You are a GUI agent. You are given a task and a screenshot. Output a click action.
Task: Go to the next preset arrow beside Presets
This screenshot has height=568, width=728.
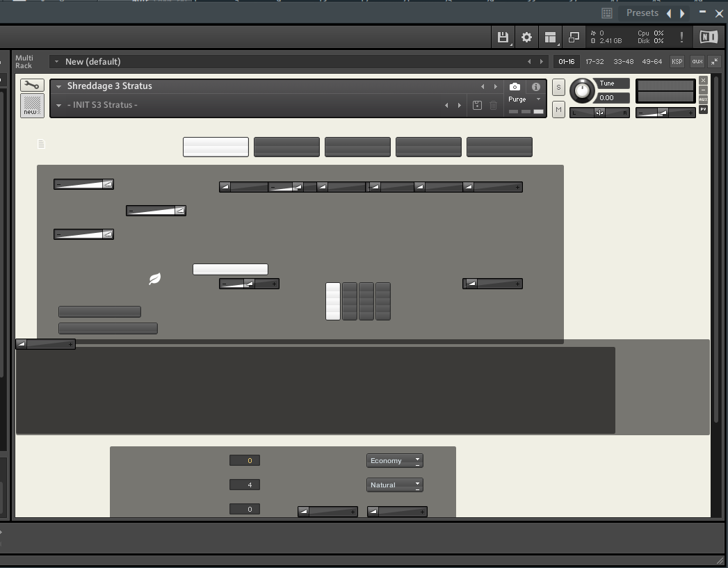click(682, 13)
